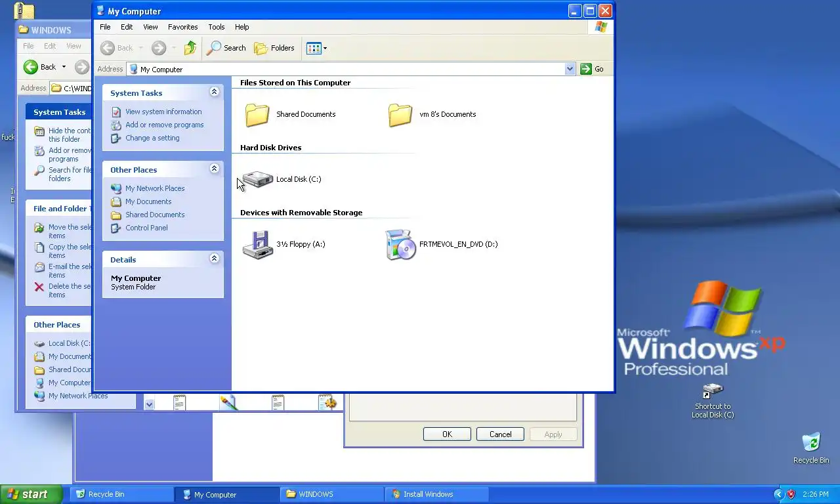The height and width of the screenshot is (504, 840).
Task: Click Add or remove programs link
Action: (165, 125)
